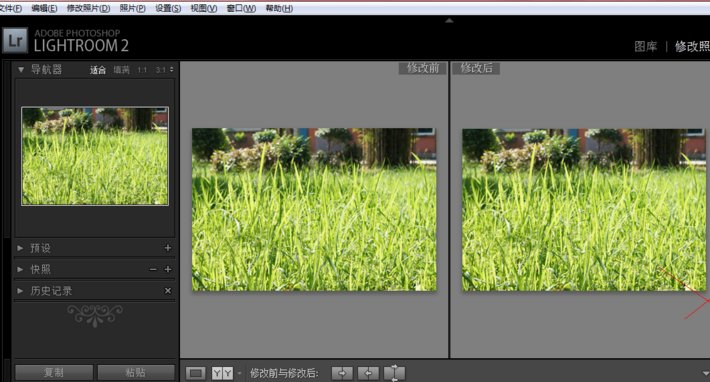710x382 pixels.
Task: Switch to the 图库 module
Action: (645, 46)
